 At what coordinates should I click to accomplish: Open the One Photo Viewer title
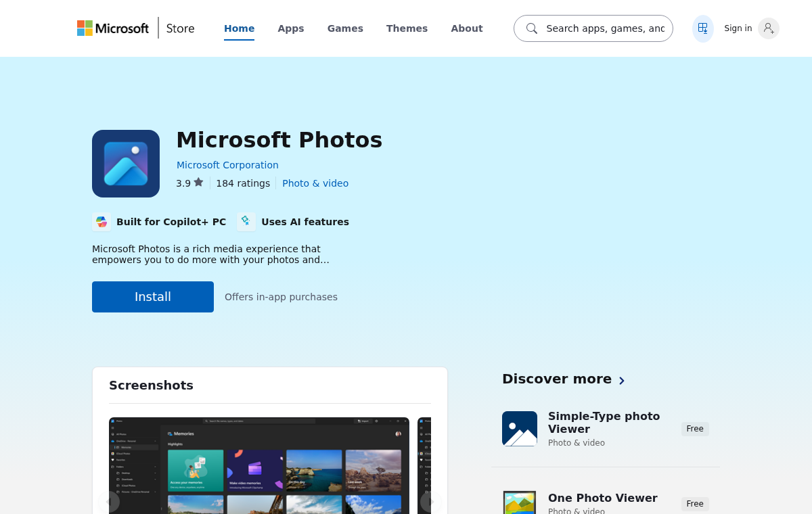602,498
